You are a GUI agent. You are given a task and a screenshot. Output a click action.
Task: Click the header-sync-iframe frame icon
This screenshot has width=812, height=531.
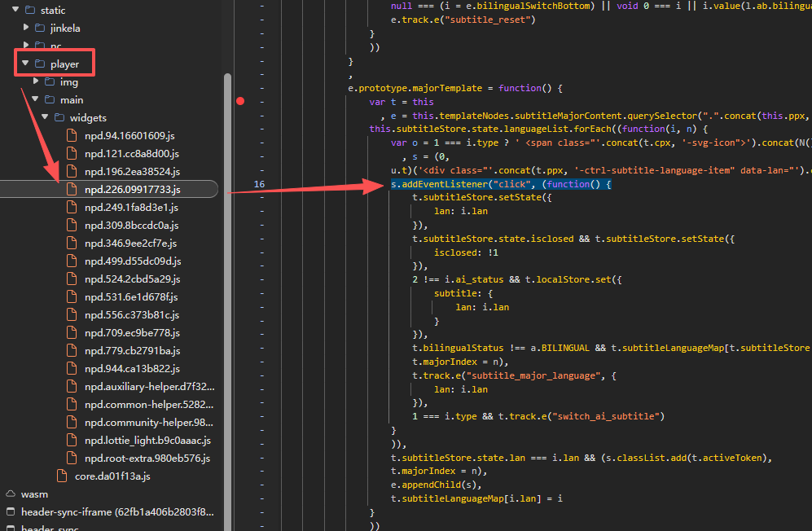[11, 511]
